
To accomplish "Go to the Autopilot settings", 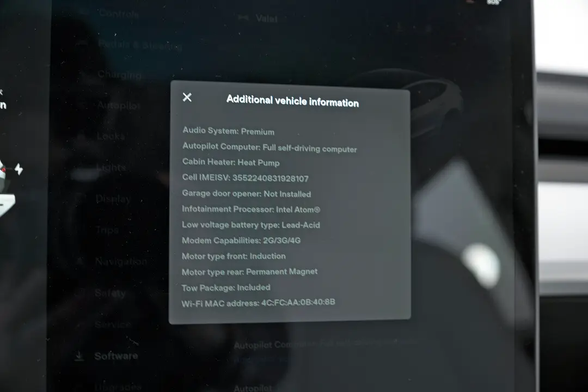I will (119, 106).
